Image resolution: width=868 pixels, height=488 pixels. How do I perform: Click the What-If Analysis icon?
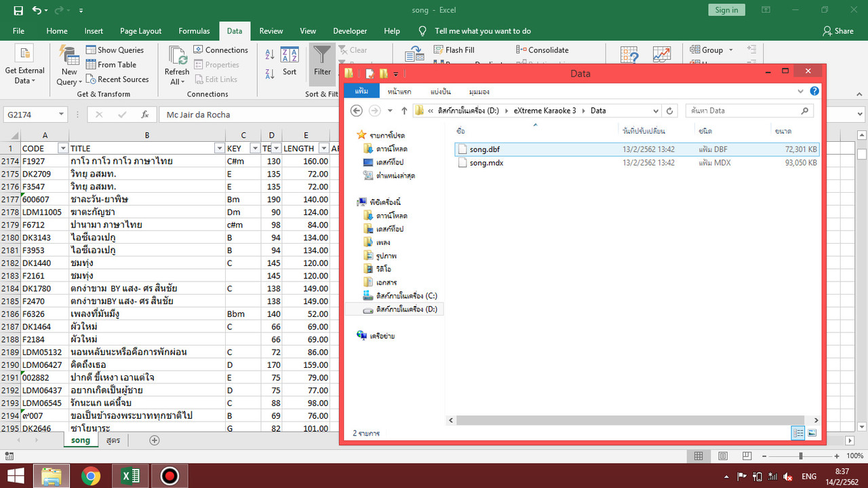click(x=629, y=54)
